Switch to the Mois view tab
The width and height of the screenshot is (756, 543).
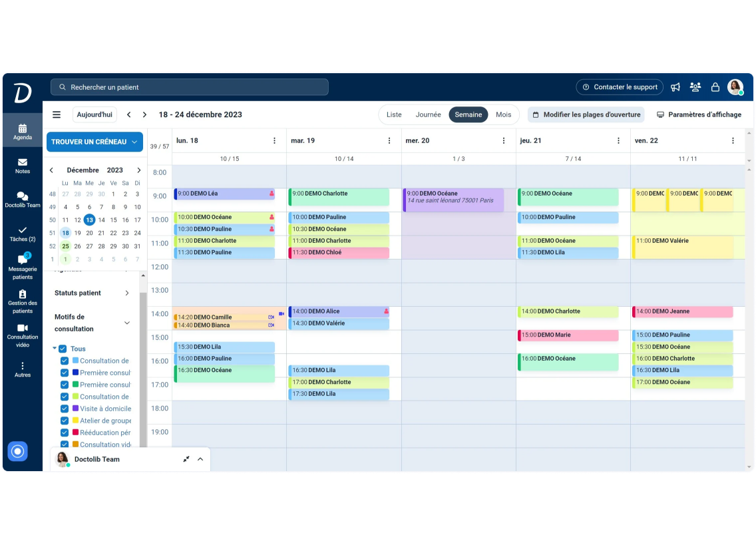point(503,114)
